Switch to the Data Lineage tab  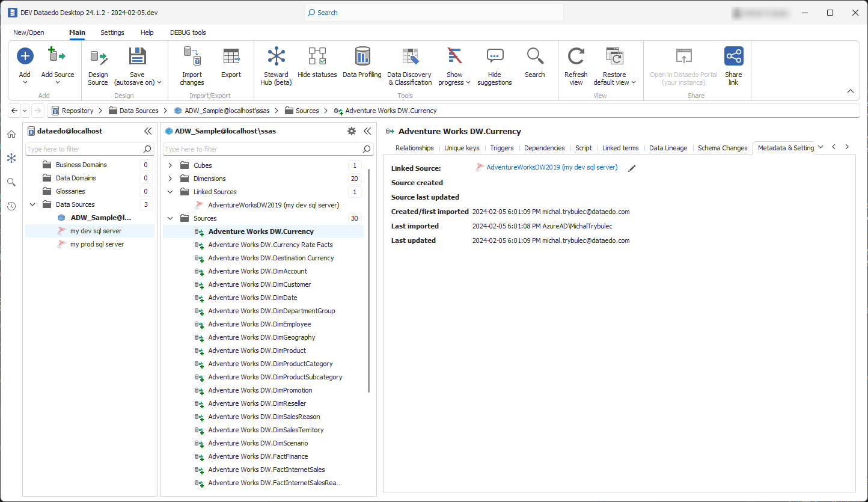click(x=668, y=148)
